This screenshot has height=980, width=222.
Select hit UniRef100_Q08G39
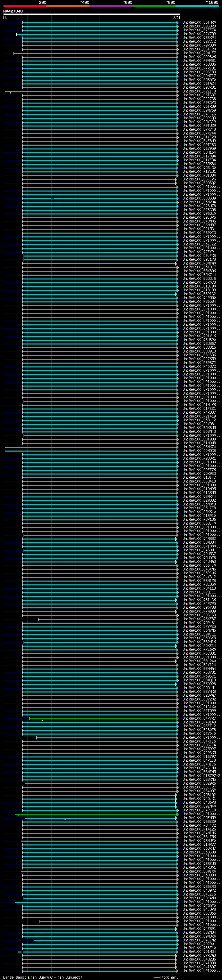[199, 198]
